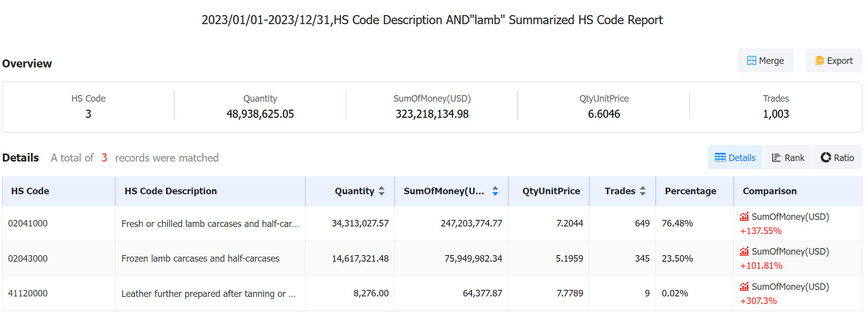Click trades count 345
This screenshot has height=312, width=868.
642,259
